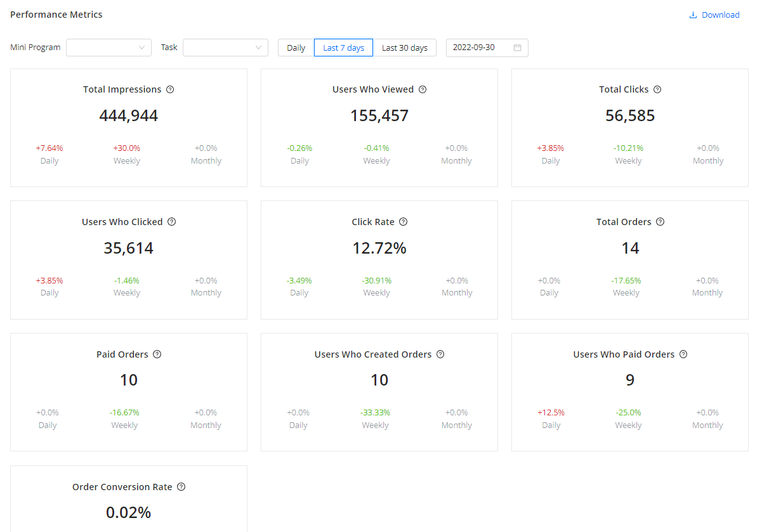The image size is (762, 532).
Task: Click help icon beside Total Impressions
Action: click(170, 89)
